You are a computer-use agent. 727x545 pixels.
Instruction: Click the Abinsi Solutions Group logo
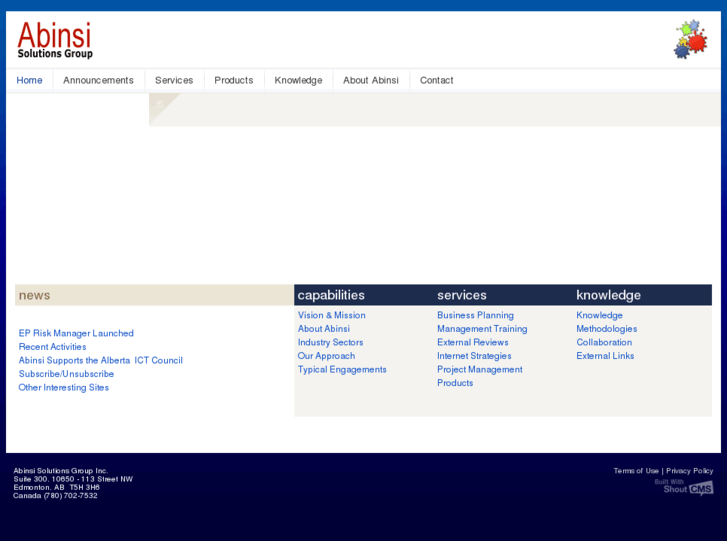coord(55,40)
